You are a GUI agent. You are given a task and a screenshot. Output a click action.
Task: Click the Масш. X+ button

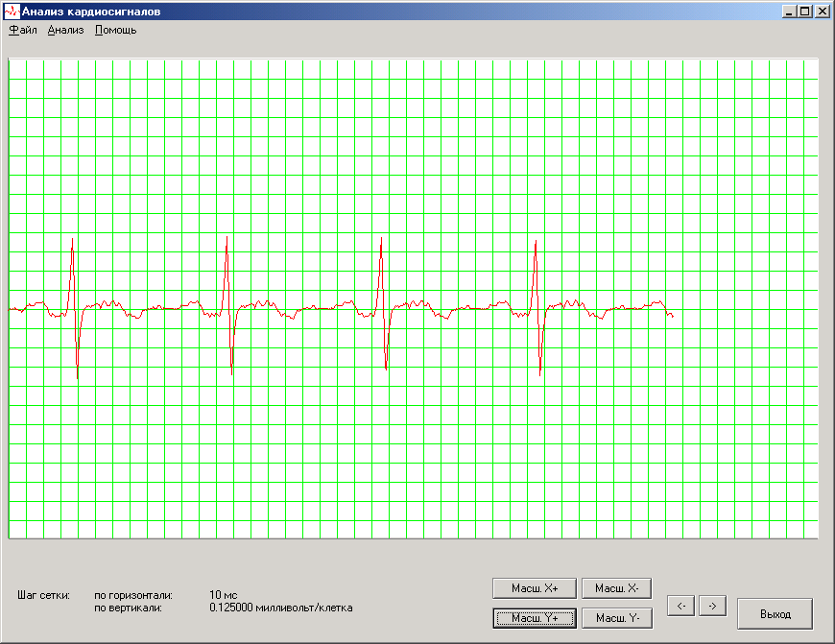pos(535,588)
